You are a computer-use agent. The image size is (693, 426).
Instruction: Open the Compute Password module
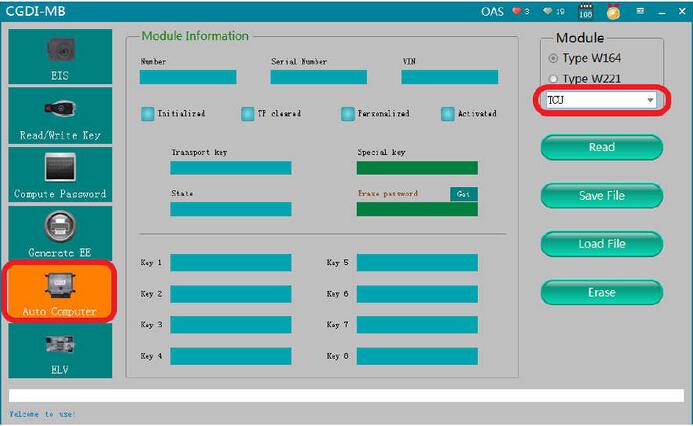click(60, 174)
